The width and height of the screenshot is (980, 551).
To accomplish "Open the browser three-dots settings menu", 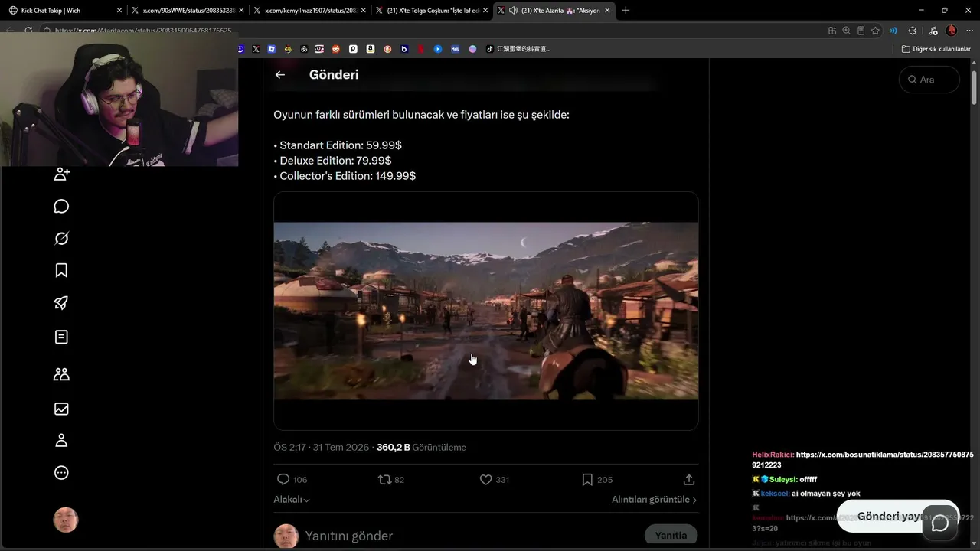I will [x=969, y=31].
